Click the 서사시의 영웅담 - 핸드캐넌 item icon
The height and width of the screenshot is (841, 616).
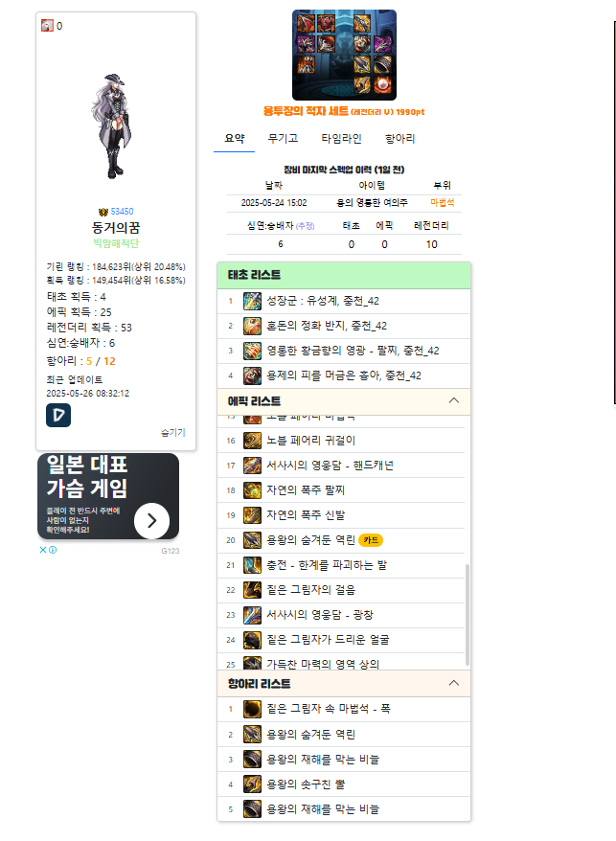pos(252,465)
